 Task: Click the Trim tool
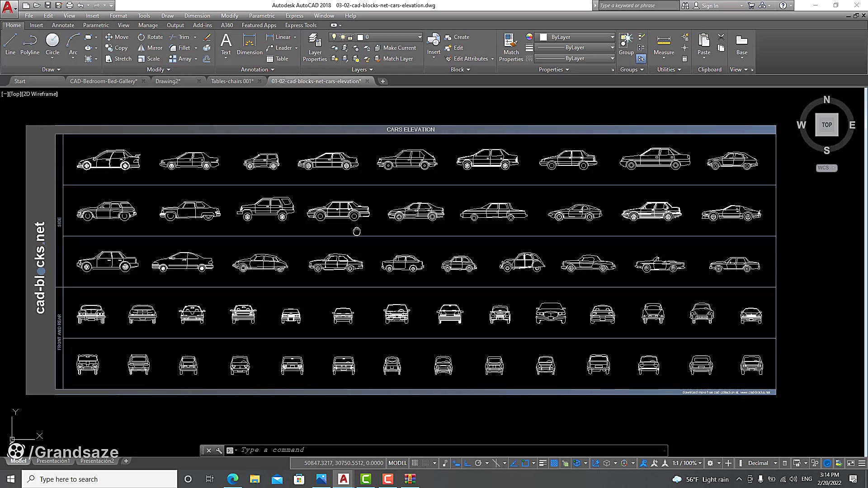coord(179,37)
